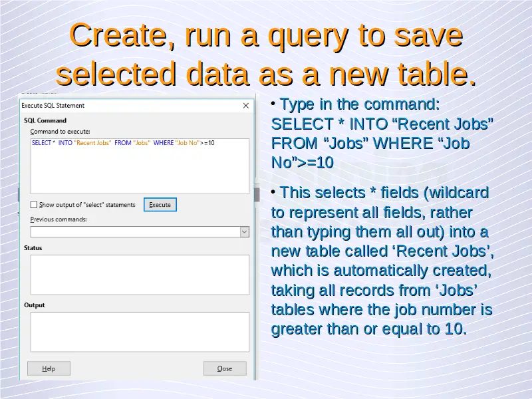Click the Close button at dialog bottom
Viewport: 532px width, 399px height.
(x=225, y=368)
